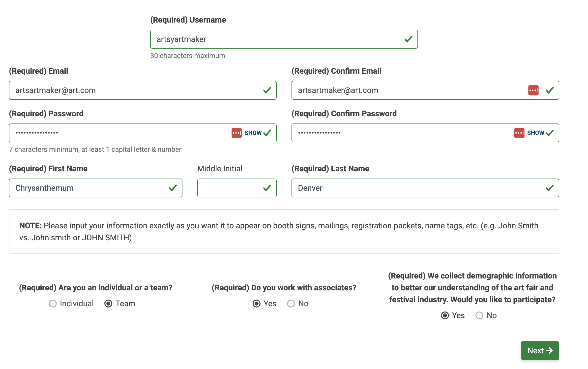Click green checkmark in First Name field
588x369 pixels.
tap(173, 188)
